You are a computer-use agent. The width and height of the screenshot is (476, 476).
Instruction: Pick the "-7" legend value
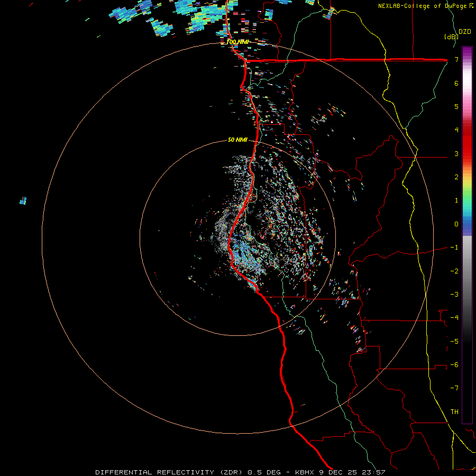(454, 388)
